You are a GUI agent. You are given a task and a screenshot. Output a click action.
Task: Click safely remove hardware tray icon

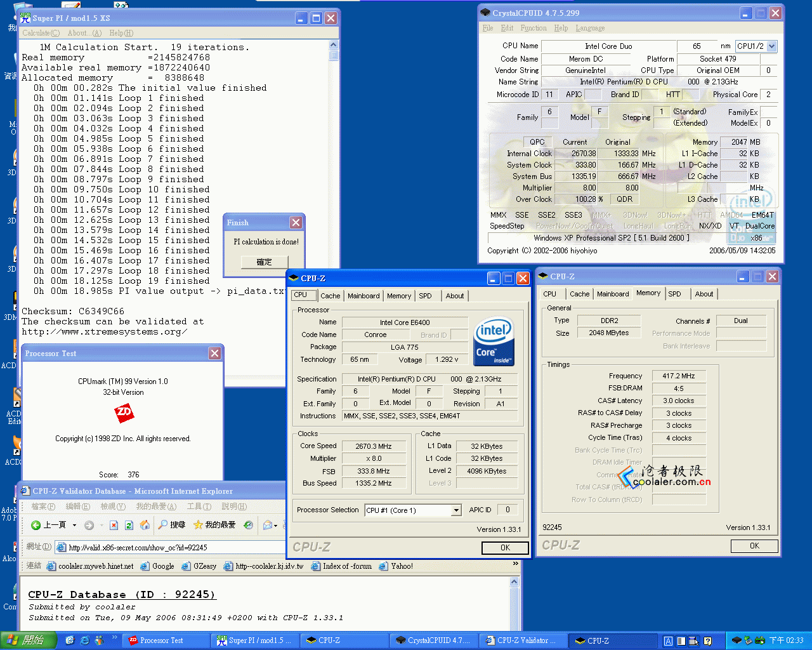[748, 640]
